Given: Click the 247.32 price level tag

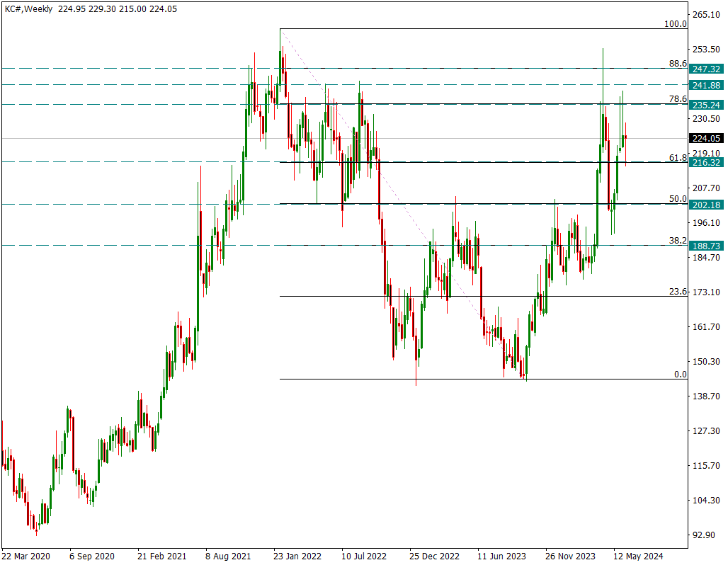Looking at the screenshot, I should point(706,69).
